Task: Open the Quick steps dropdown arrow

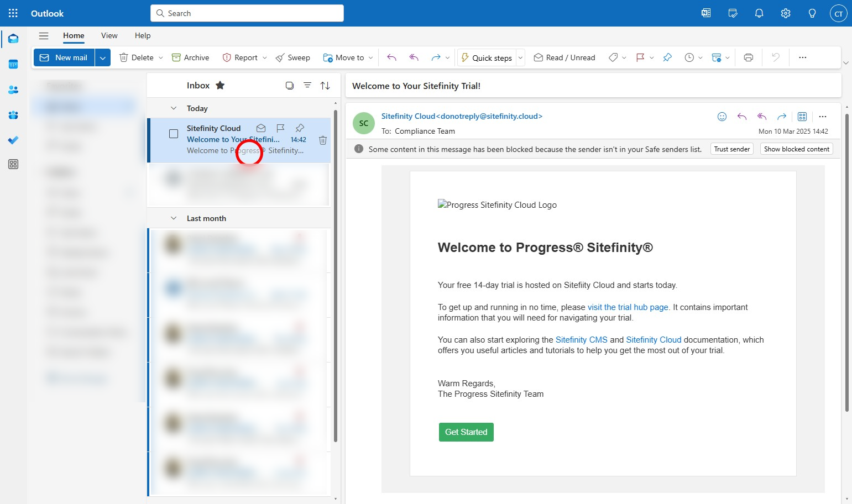Action: (520, 57)
